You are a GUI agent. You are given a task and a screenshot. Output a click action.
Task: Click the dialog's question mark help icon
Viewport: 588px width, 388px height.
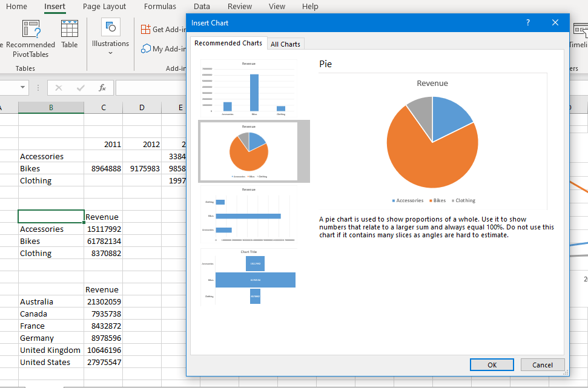pyautogui.click(x=528, y=23)
